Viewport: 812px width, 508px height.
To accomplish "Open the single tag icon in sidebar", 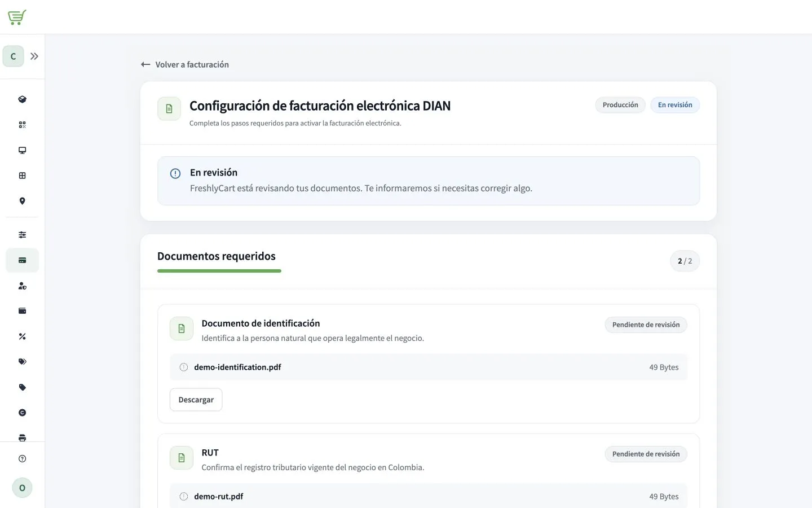I will [23, 387].
